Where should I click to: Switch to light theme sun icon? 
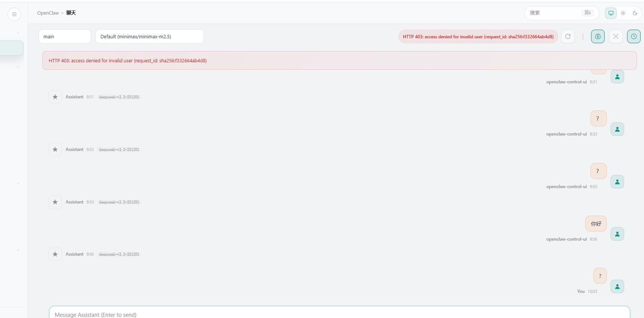click(623, 13)
